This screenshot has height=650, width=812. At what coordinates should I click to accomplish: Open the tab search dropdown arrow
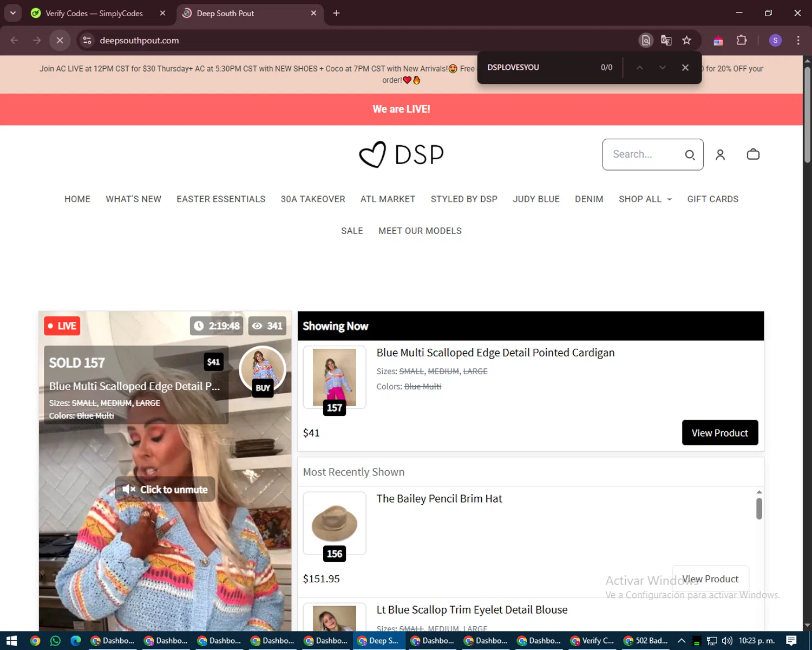tap(12, 13)
